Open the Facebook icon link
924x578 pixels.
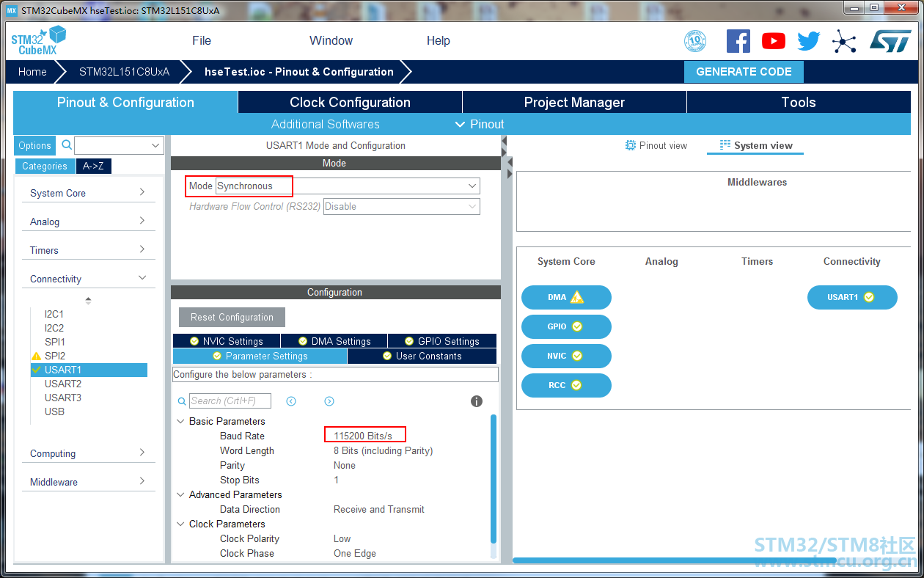(x=738, y=41)
